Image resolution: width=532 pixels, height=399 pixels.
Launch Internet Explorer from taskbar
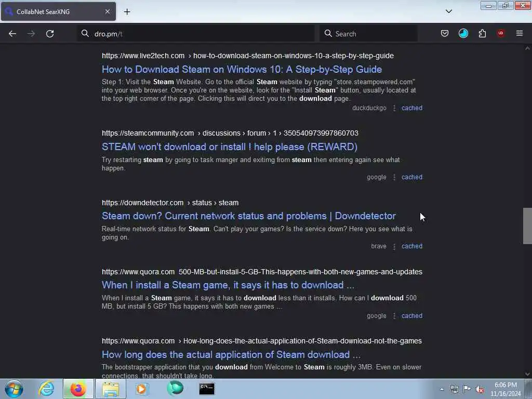46,389
